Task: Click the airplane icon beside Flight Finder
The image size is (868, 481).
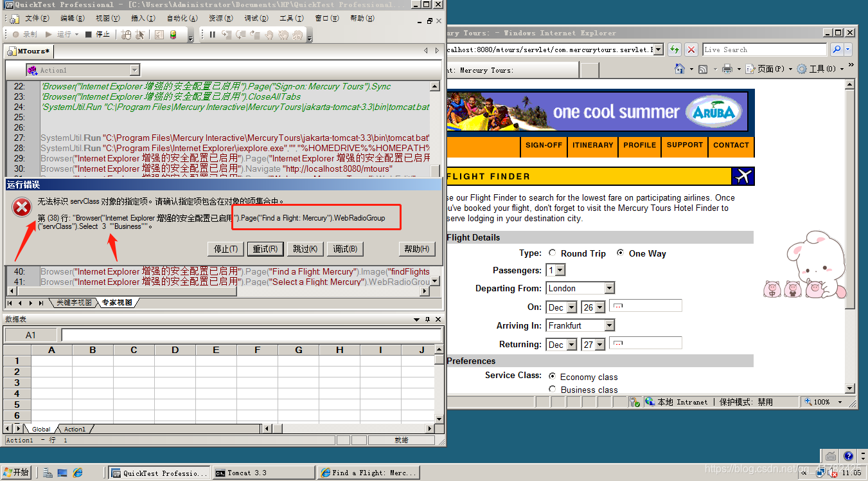Action: 743,176
